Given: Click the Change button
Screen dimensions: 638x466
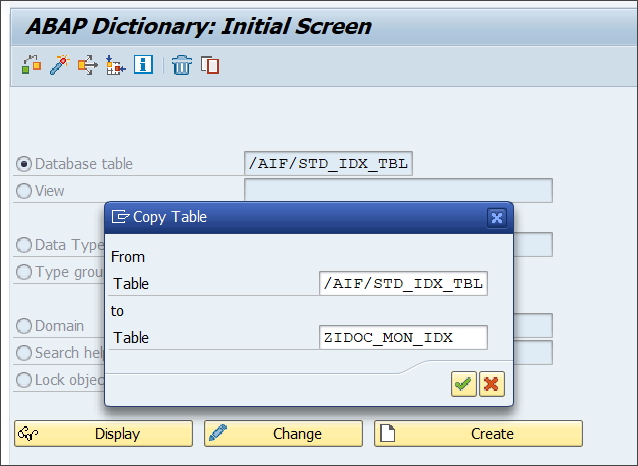Looking at the screenshot, I should [283, 433].
